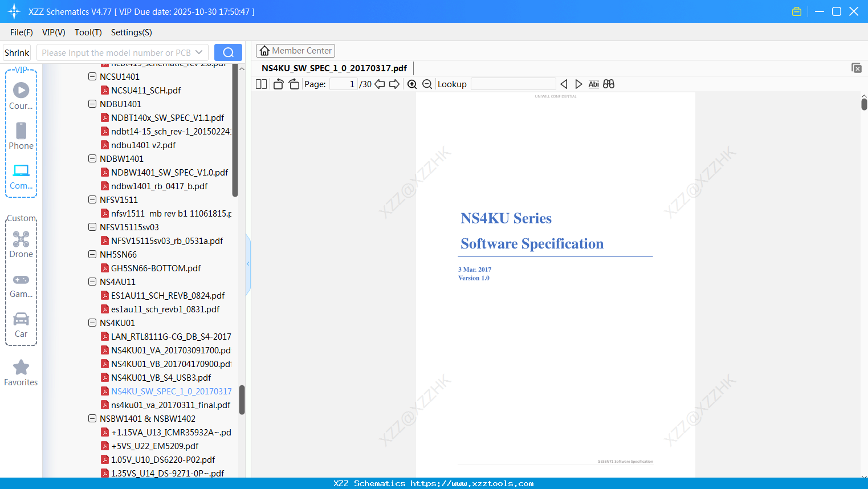
Task: Click the Shrink button
Action: pos(17,52)
